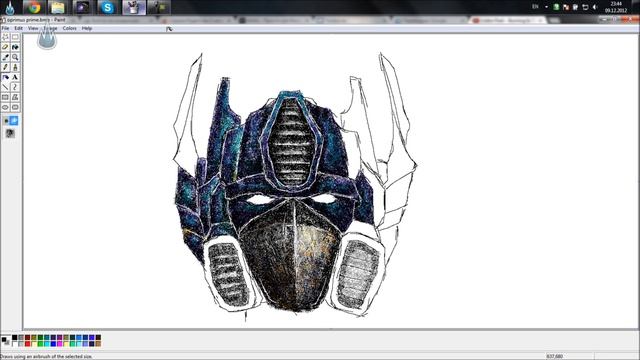Open the View menu

(33, 29)
